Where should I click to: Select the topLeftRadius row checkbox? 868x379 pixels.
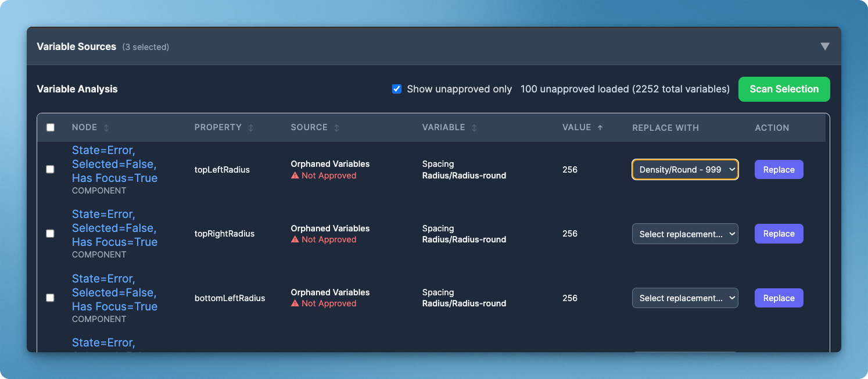[51, 169]
